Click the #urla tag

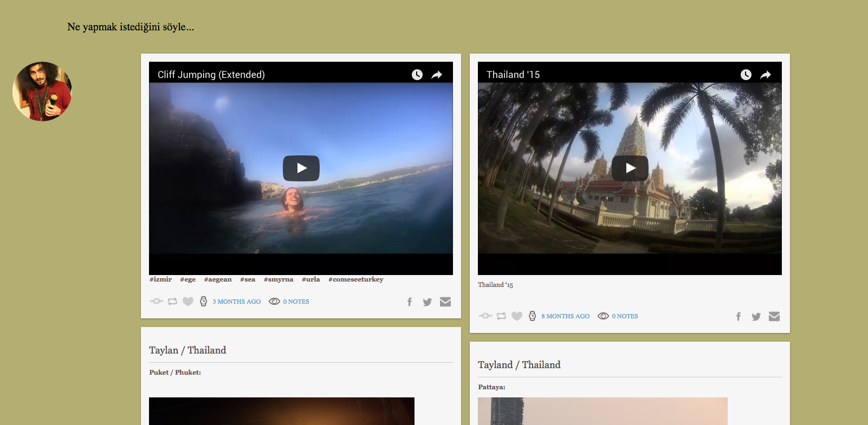pyautogui.click(x=311, y=279)
